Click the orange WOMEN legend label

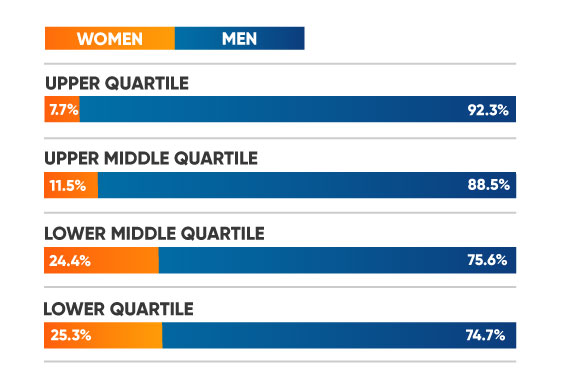[x=110, y=38]
